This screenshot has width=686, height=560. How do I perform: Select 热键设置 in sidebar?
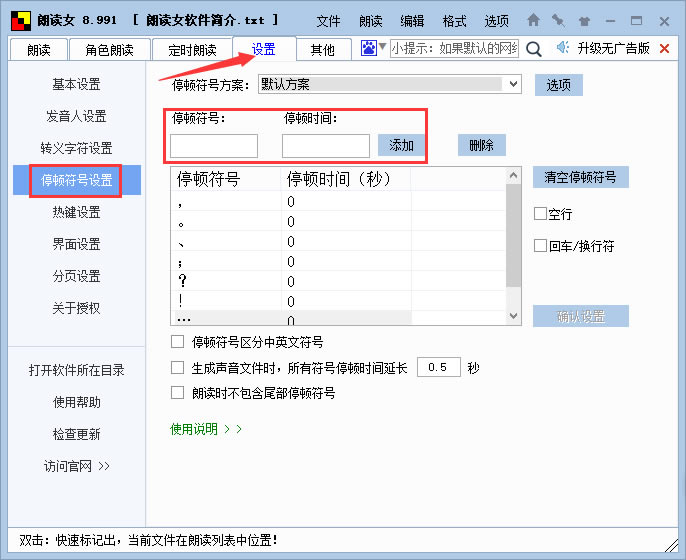tap(77, 212)
